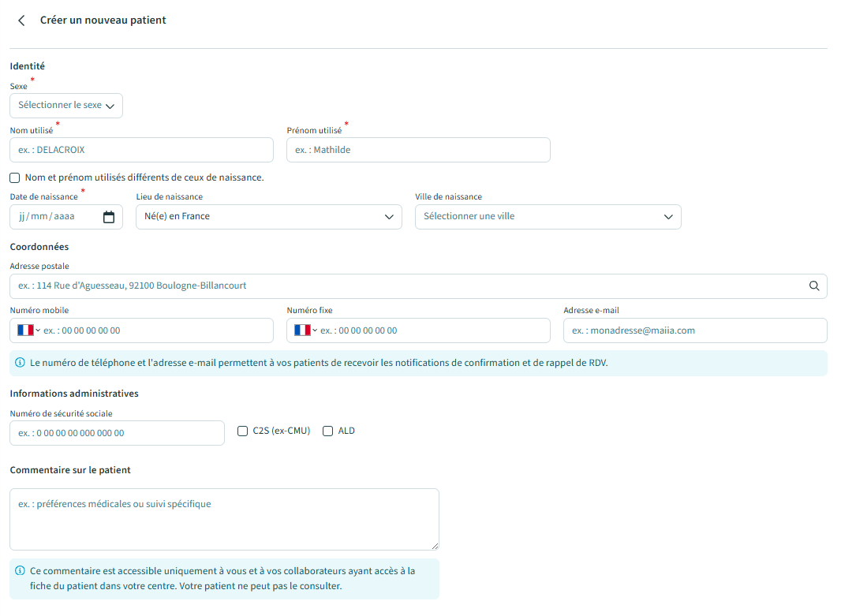The height and width of the screenshot is (616, 841).
Task: Select the Numéro de sécurité sociale field
Action: 117,433
